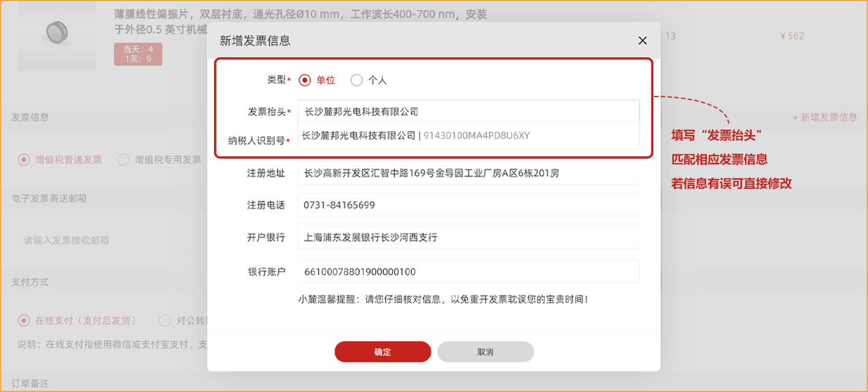Focus the 发票抬头 input field
868x392 pixels.
(468, 112)
